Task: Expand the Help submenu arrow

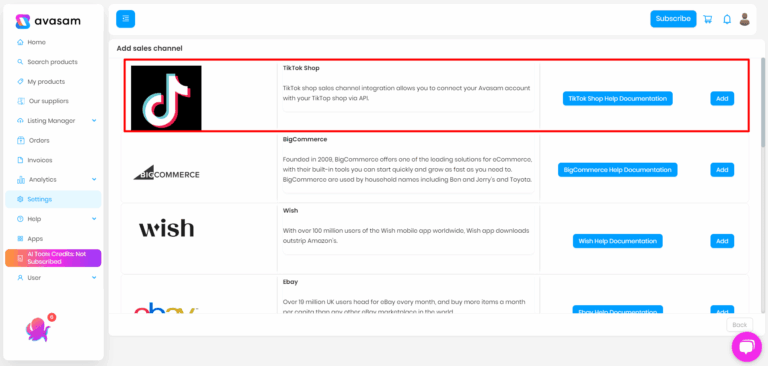Action: click(94, 219)
